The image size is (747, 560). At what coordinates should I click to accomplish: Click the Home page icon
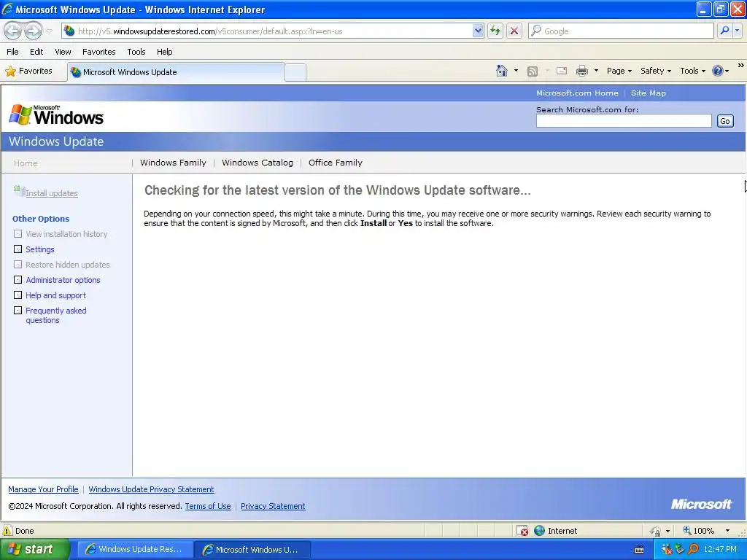(502, 71)
